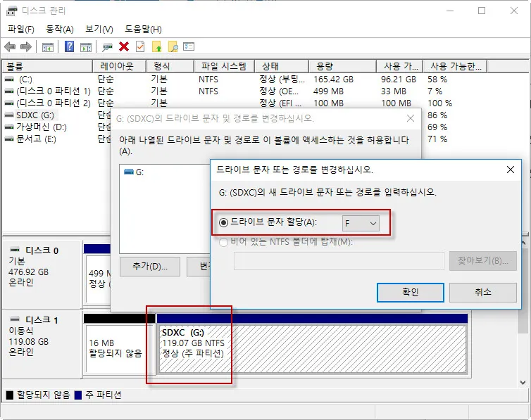Sort by 형식 column header
This screenshot has width=531, height=420.
170,66
